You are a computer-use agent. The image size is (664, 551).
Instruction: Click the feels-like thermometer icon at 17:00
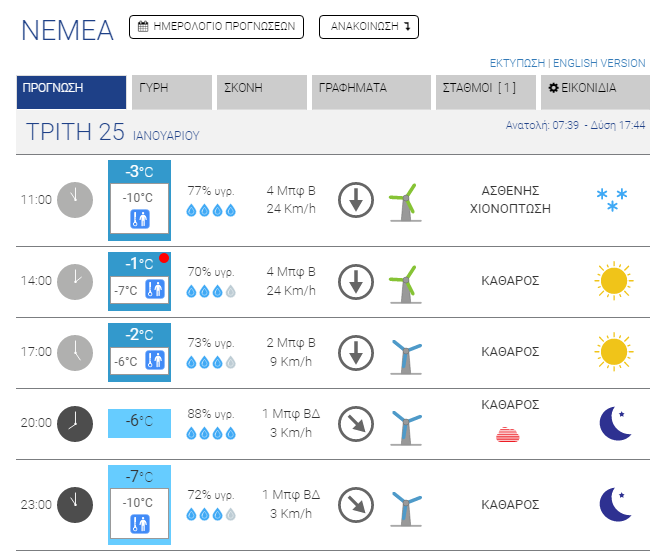pyautogui.click(x=155, y=359)
